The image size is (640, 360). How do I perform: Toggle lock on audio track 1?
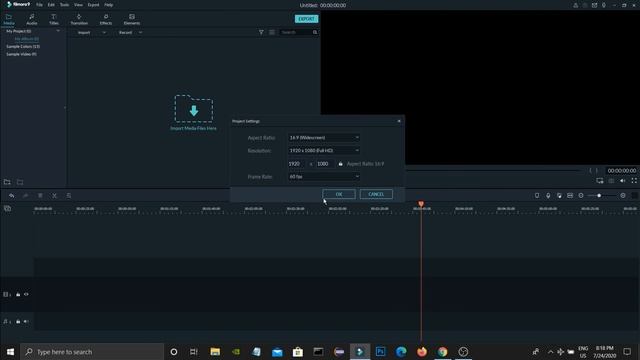click(x=18, y=322)
